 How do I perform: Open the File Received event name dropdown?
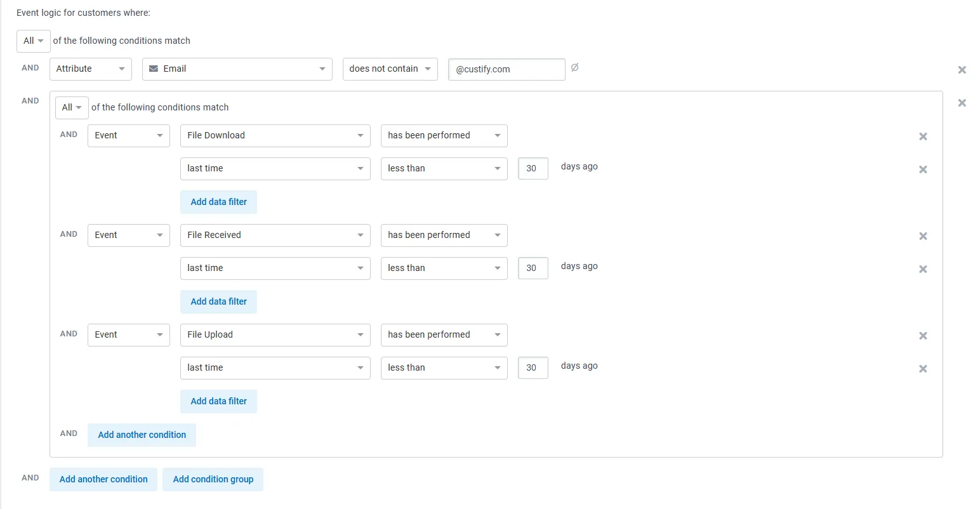[275, 235]
